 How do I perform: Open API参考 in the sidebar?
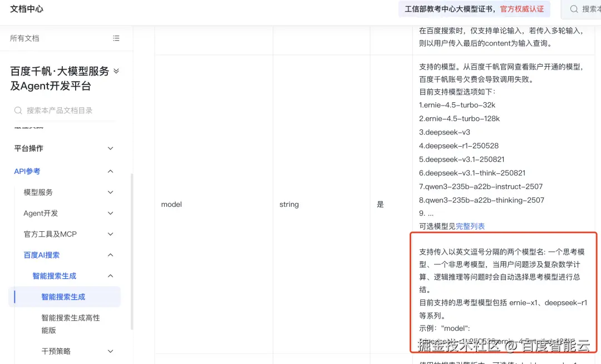[x=27, y=172]
